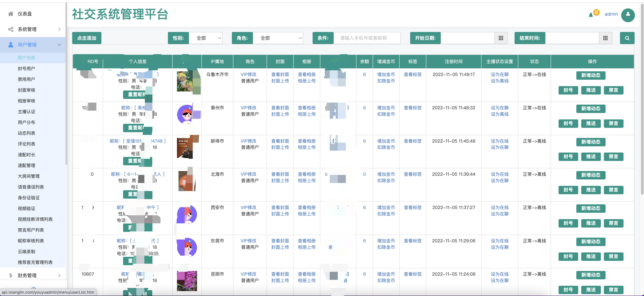Collapse the User Management menu chevron
644x296 pixels.
pyautogui.click(x=59, y=45)
